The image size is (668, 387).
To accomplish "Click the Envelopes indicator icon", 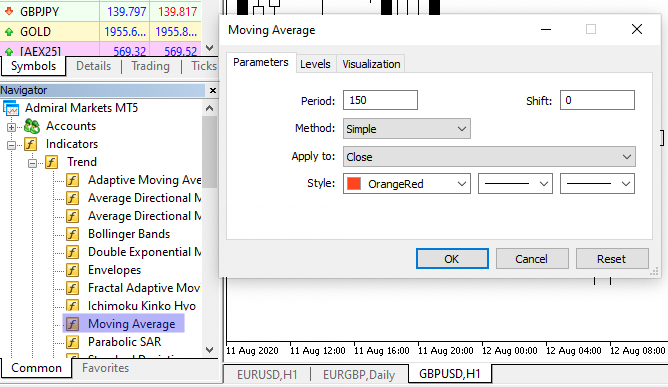I will click(72, 270).
